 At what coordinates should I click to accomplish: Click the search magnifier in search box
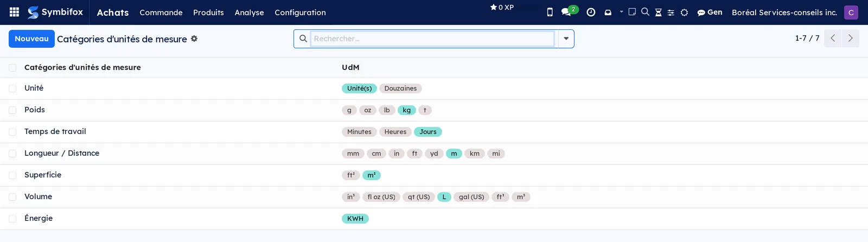tap(303, 39)
